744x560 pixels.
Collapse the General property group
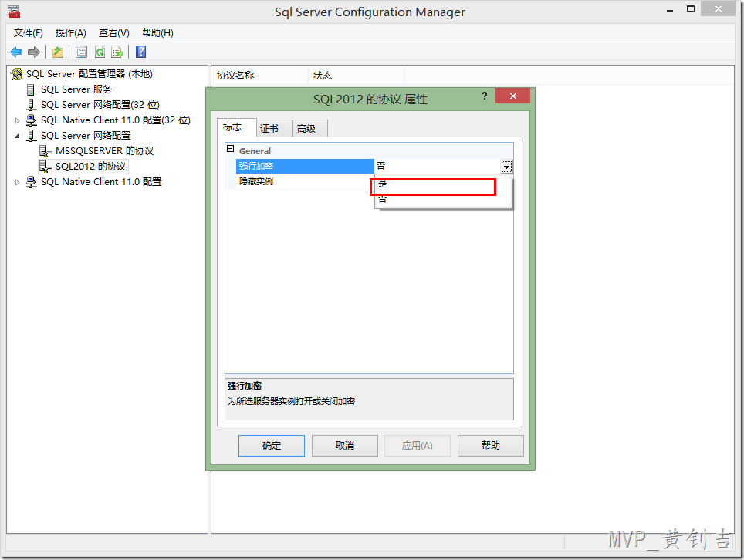tap(231, 149)
